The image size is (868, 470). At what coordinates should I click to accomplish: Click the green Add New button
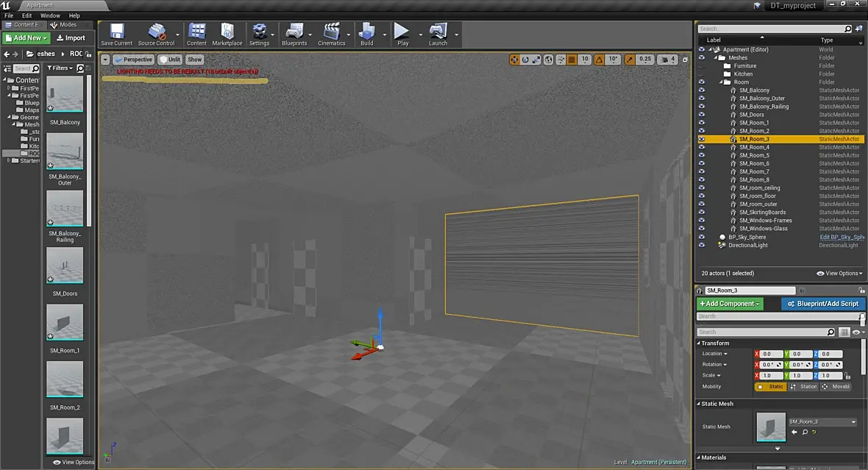(26, 38)
